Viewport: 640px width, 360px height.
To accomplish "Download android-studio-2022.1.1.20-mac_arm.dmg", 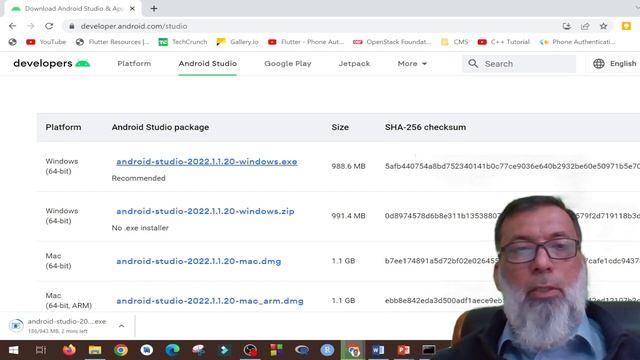I will coord(210,301).
